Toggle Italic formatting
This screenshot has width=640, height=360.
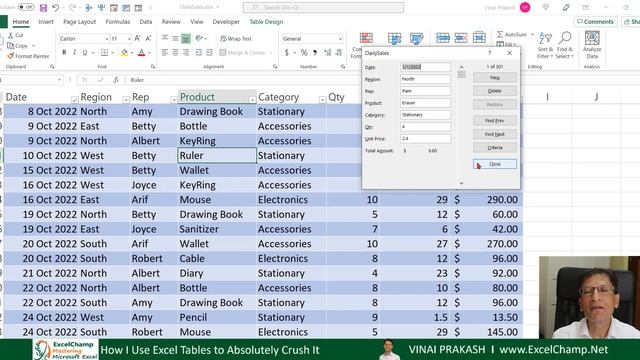click(74, 53)
